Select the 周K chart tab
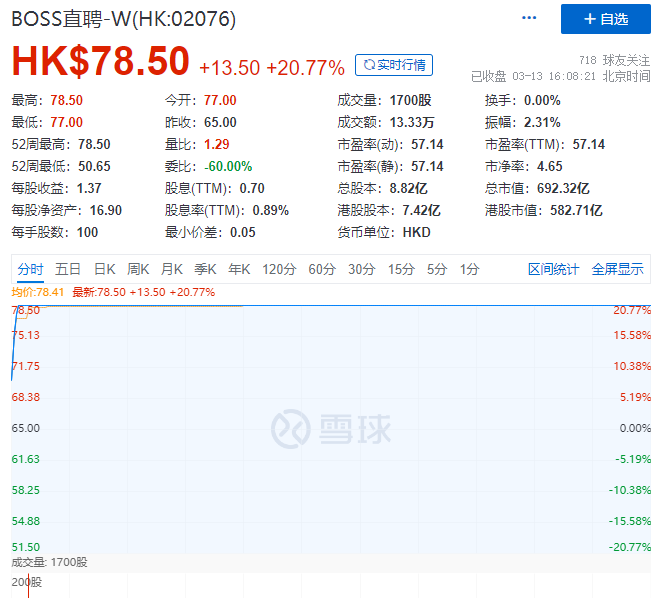Screen dimensions: 658x598 [138, 269]
